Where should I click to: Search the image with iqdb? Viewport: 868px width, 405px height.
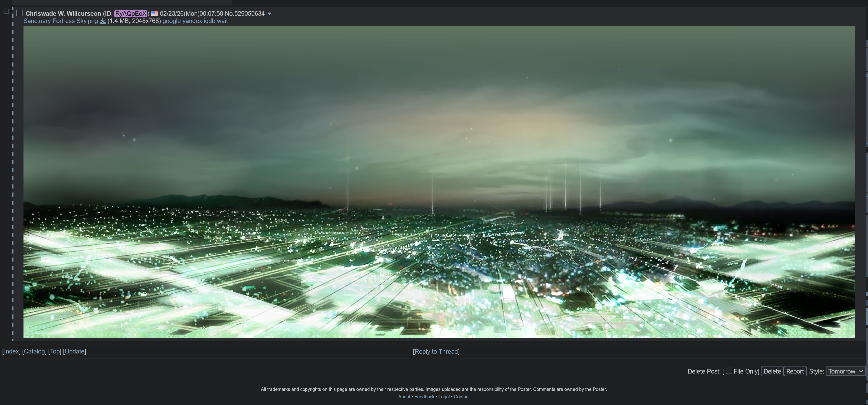[209, 21]
